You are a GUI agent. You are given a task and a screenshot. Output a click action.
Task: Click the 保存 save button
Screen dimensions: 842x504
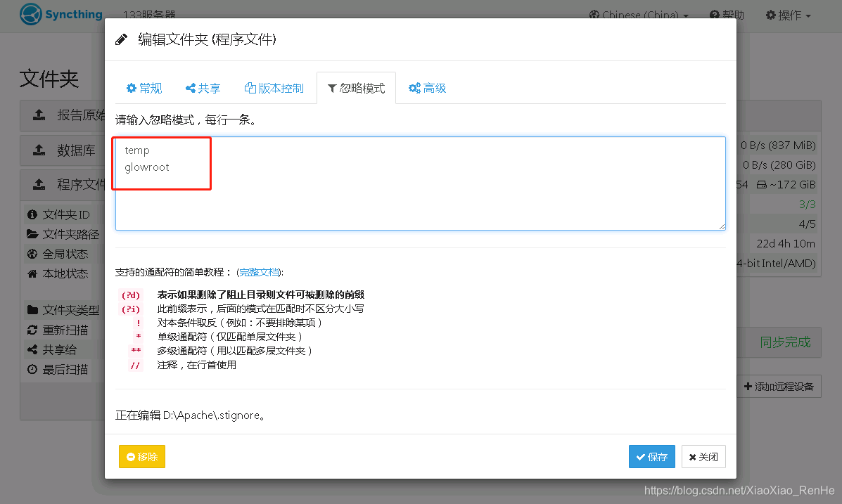[651, 457]
